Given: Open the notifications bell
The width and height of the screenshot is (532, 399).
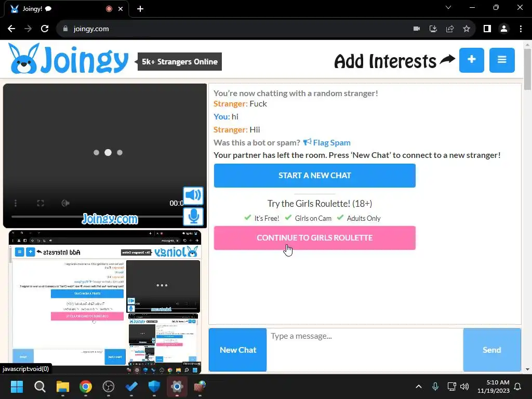Looking at the screenshot, I should point(518,387).
